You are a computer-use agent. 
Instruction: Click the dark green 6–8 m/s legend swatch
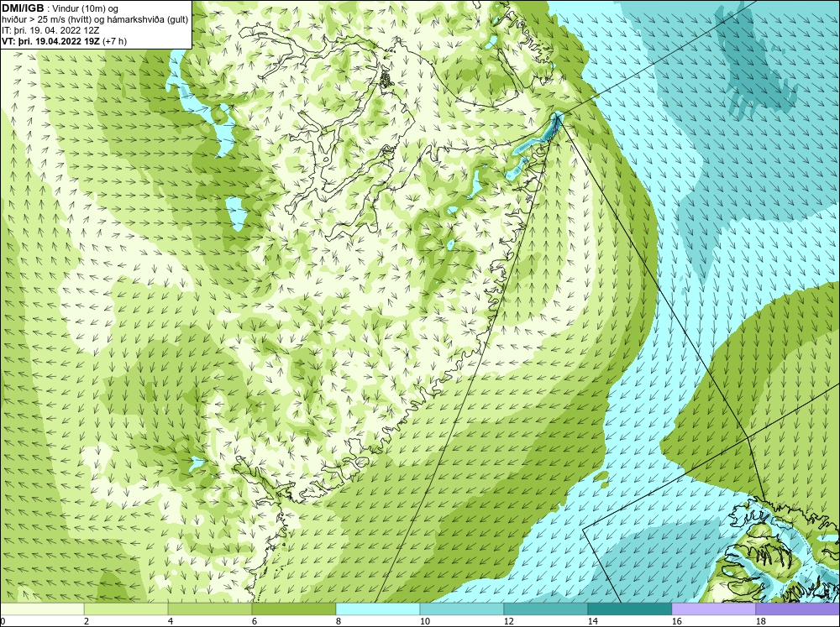click(x=293, y=609)
